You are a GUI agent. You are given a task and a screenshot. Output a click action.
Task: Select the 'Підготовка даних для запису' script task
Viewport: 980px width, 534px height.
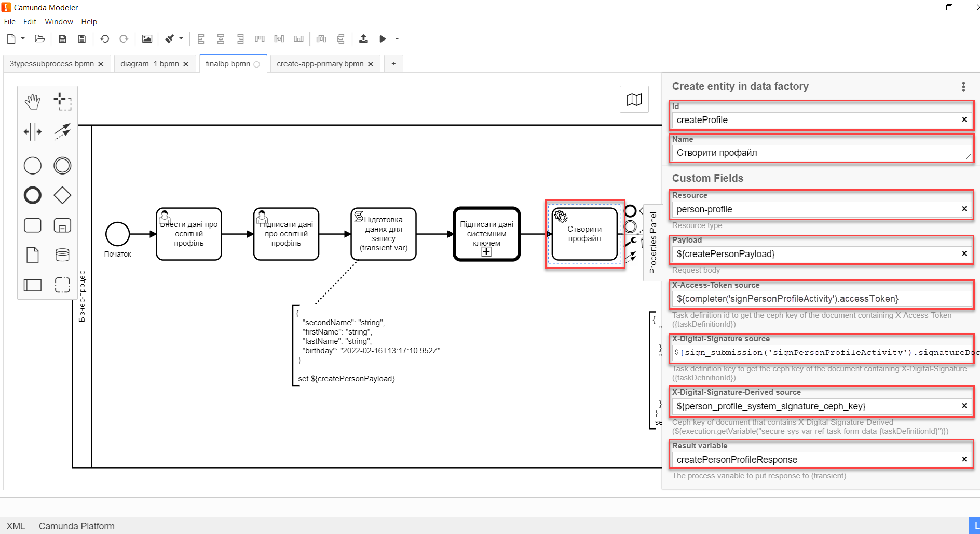pos(384,234)
